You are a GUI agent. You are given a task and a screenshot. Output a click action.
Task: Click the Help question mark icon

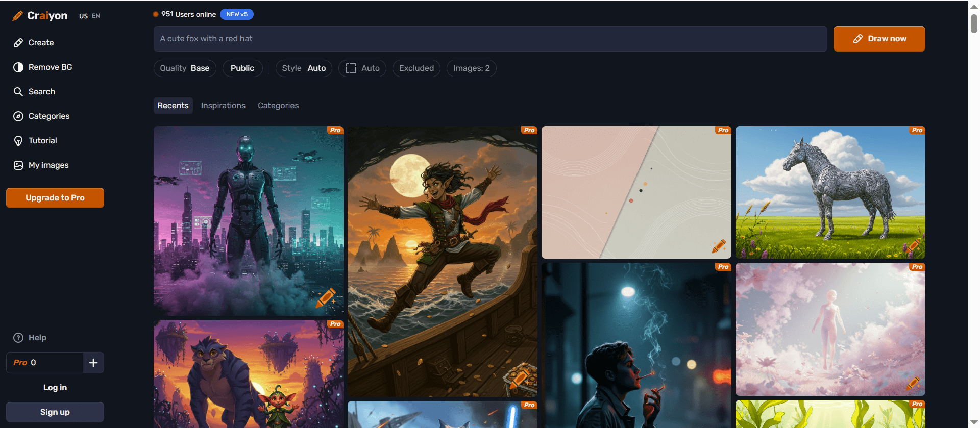click(18, 338)
